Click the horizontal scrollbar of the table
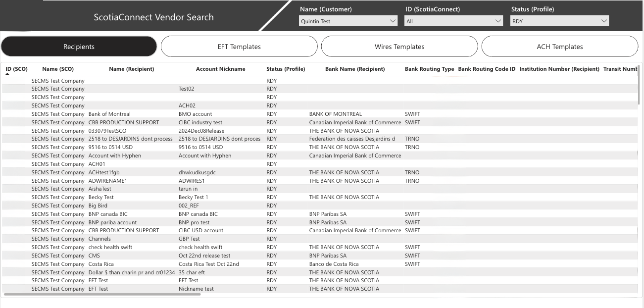The width and height of the screenshot is (644, 308). tap(102, 294)
